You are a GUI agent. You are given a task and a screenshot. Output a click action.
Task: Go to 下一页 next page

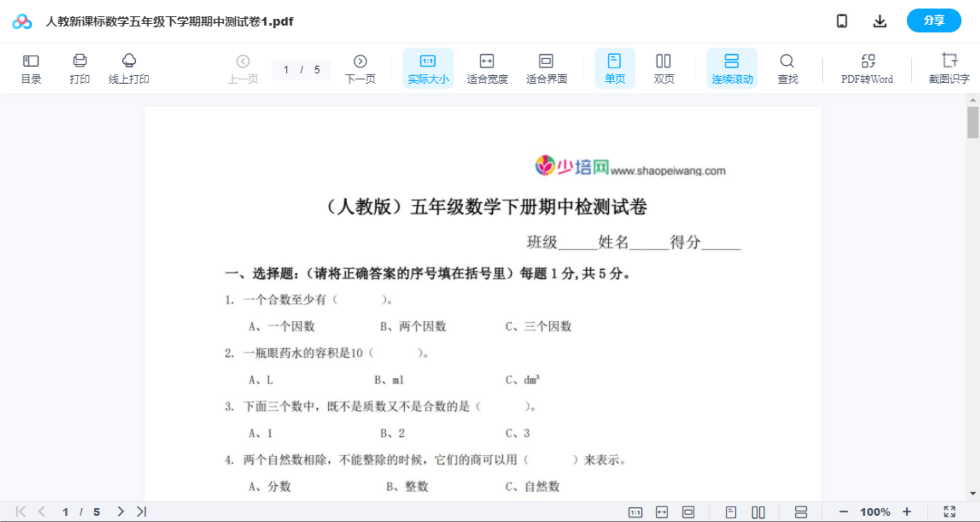(x=360, y=68)
